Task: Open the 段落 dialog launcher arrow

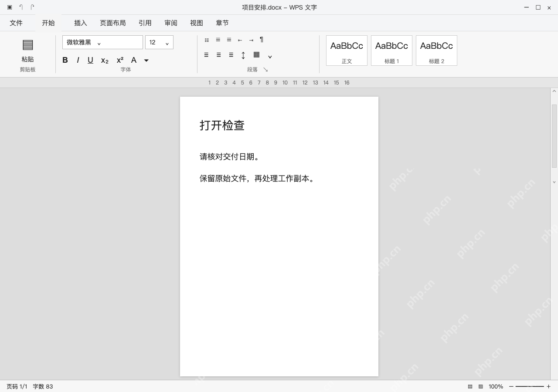Action: [265, 70]
